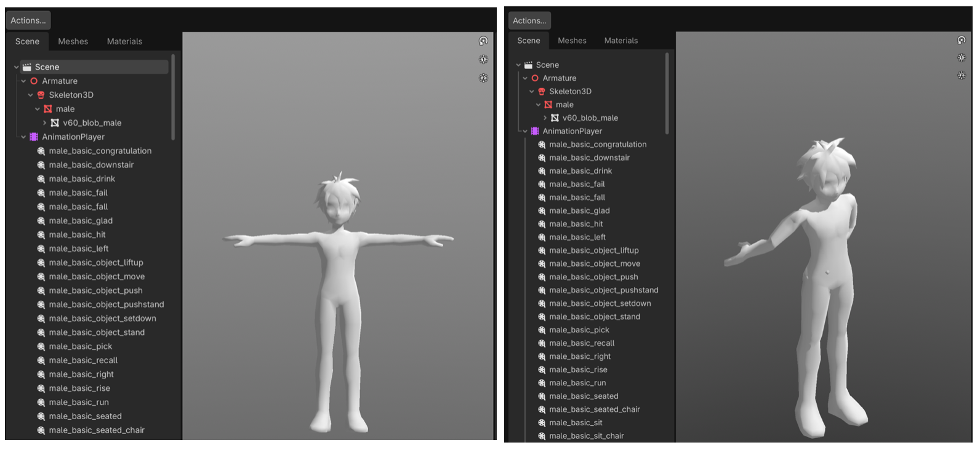Toggle the second light in the left viewport
Viewport: 980px width, 453px height.
[x=483, y=78]
